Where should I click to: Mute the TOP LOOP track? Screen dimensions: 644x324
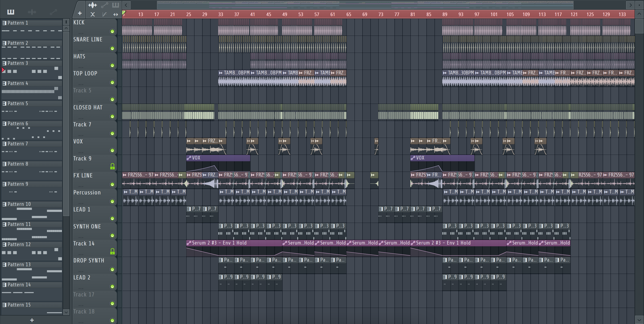(x=112, y=83)
